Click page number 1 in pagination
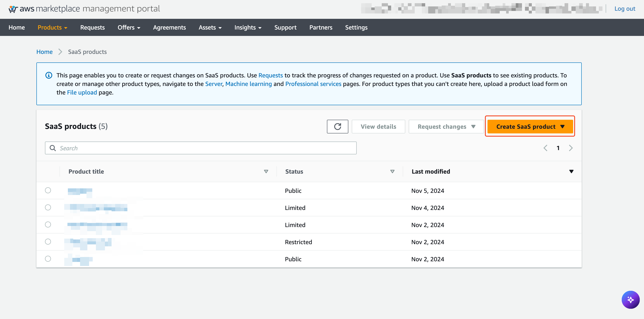The height and width of the screenshot is (319, 644). click(x=558, y=148)
